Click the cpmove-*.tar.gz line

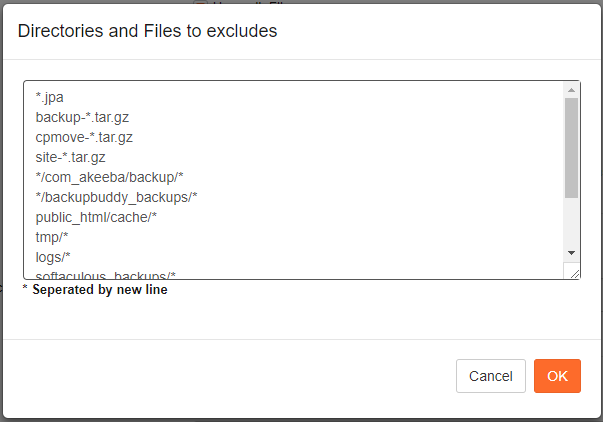coord(84,137)
